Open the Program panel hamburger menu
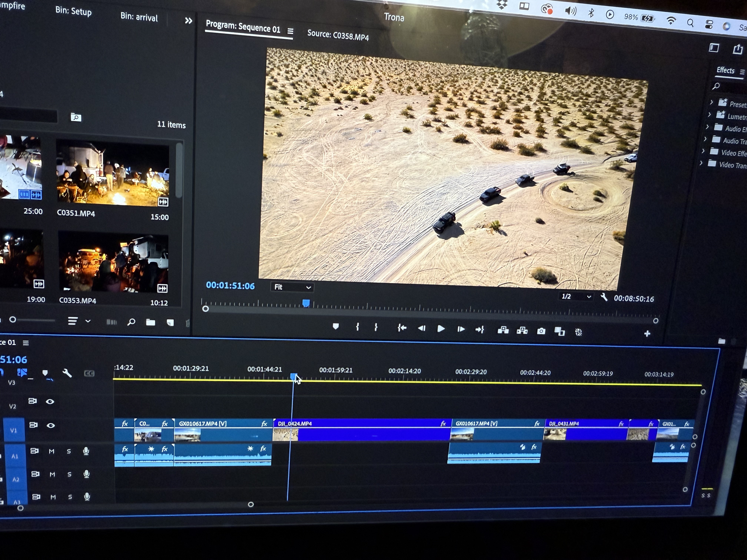Screen dimensions: 747x560 (290, 31)
